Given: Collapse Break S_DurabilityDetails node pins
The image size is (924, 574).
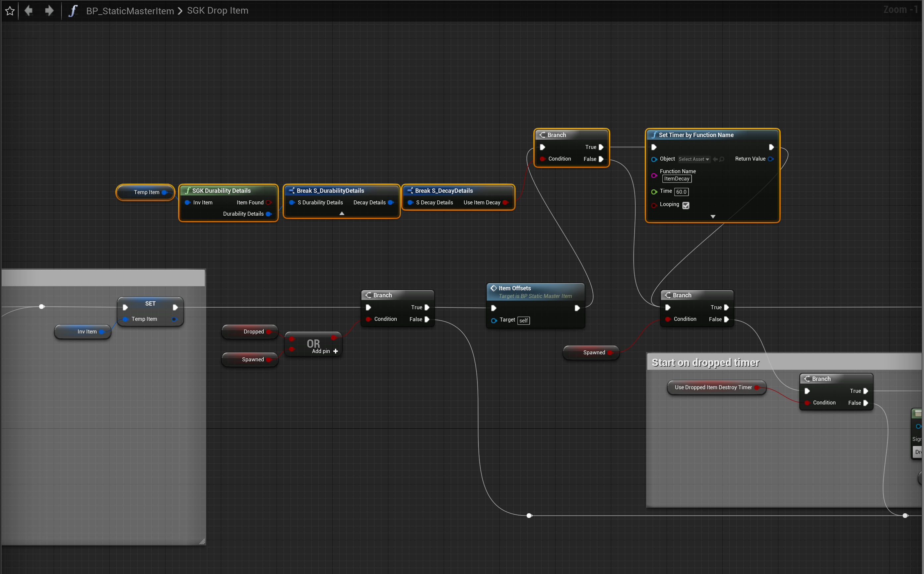Looking at the screenshot, I should pos(342,213).
